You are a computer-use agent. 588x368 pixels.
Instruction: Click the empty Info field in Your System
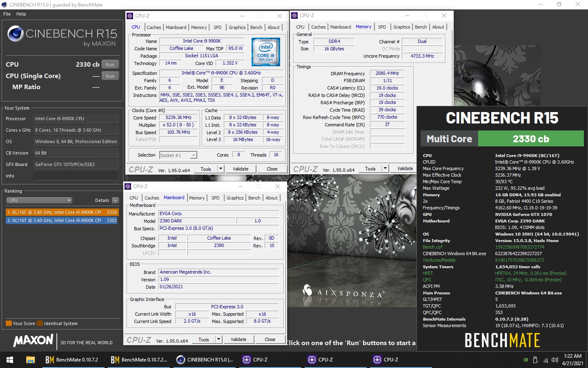76,176
